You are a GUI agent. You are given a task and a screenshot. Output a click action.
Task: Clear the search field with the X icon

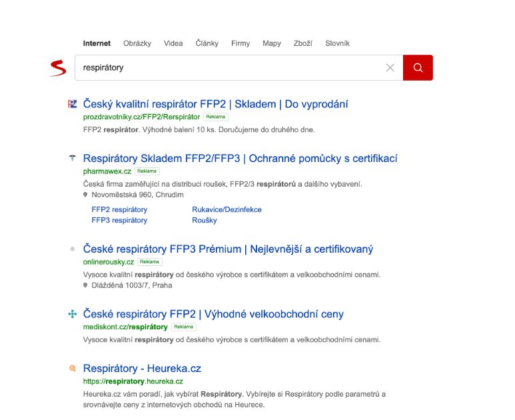(x=390, y=68)
